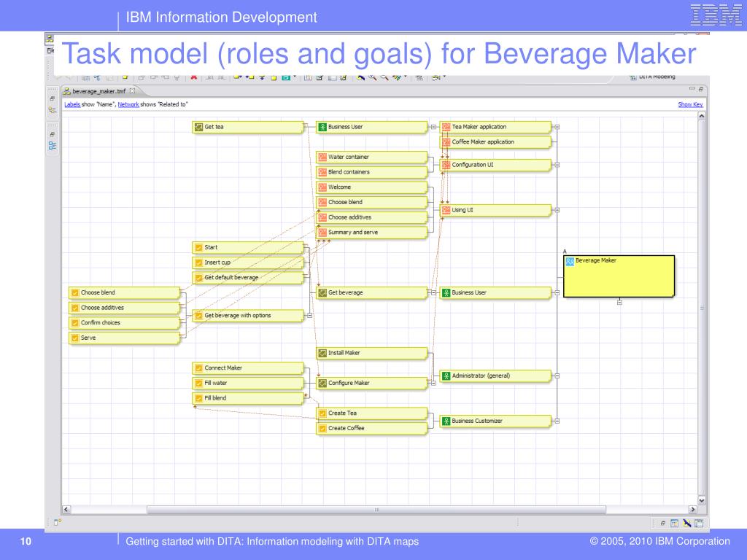Viewport: 747px width, 560px height.
Task: Click the horizontal scrollbar thumb
Action: click(376, 510)
